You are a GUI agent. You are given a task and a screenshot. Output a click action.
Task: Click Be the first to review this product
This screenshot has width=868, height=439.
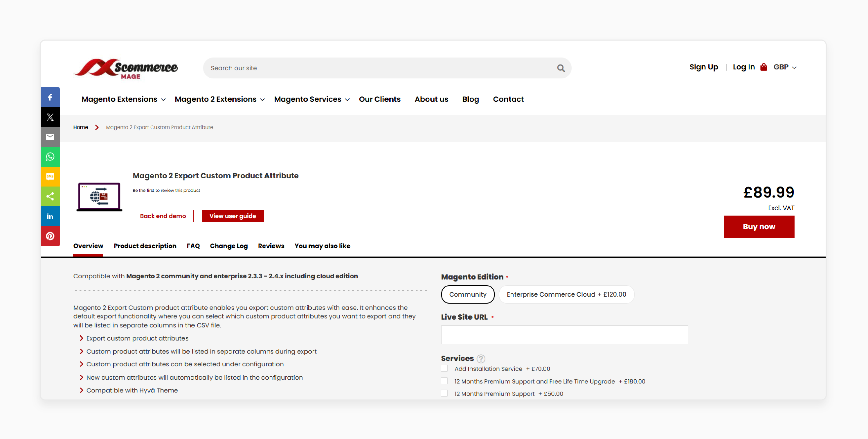click(x=166, y=191)
